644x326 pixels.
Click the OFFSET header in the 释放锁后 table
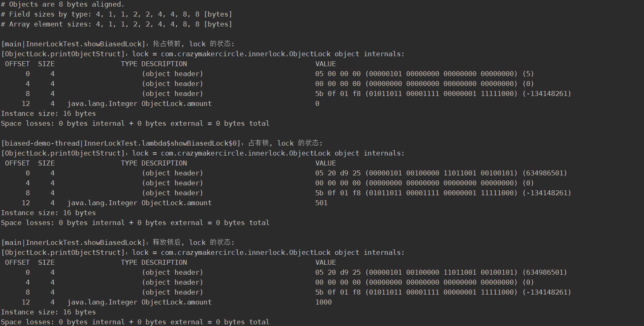[x=17, y=262]
